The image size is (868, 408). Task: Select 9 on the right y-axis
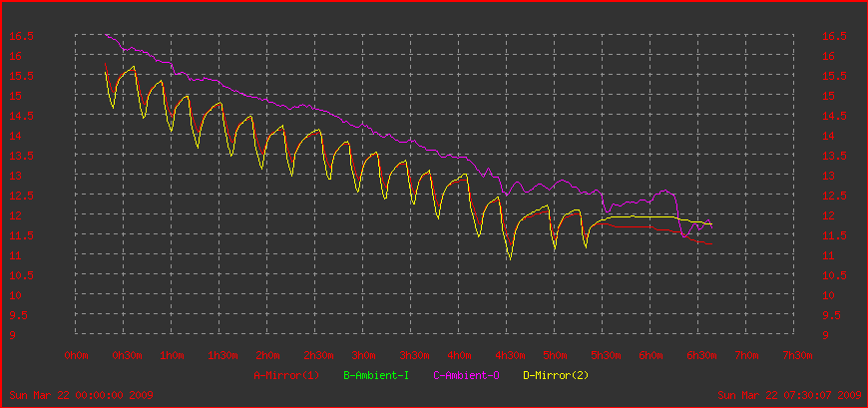click(x=825, y=335)
